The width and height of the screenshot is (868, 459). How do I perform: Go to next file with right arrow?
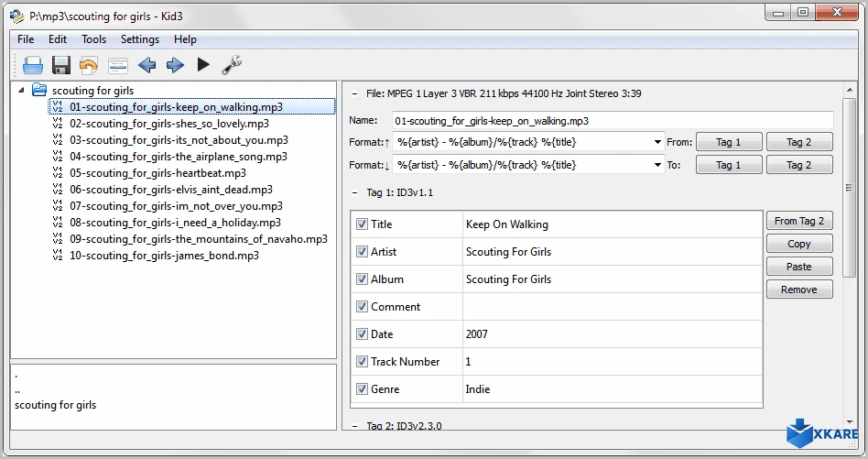point(175,65)
